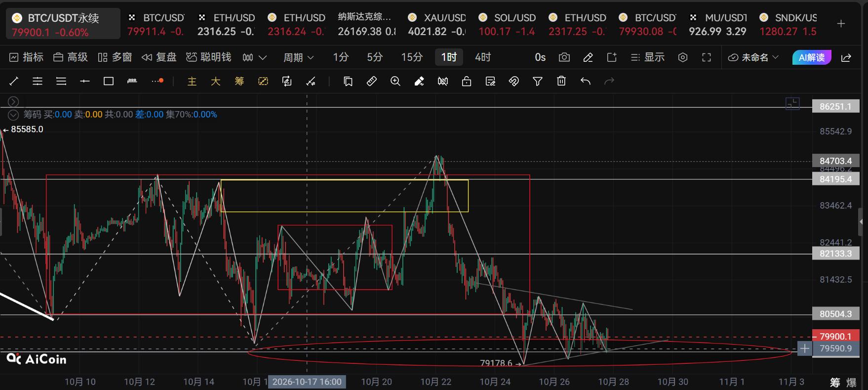Viewport: 868px width, 390px height.
Task: Click the AI解读 button
Action: (812, 57)
